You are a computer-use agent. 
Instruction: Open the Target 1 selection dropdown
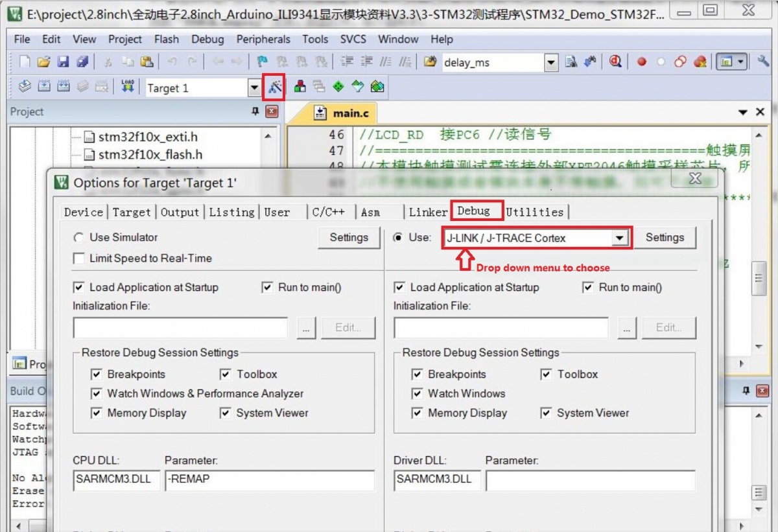tap(253, 88)
